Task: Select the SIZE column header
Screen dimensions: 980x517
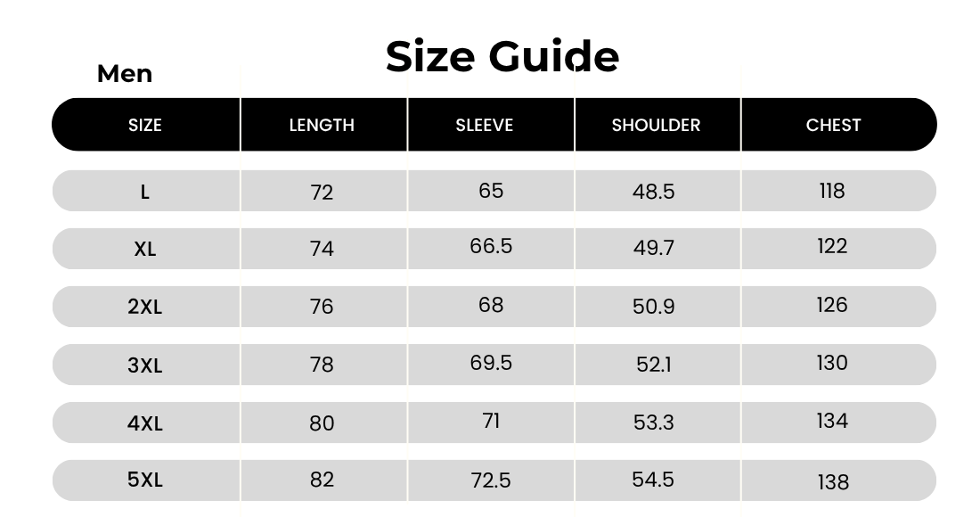Action: pyautogui.click(x=145, y=125)
